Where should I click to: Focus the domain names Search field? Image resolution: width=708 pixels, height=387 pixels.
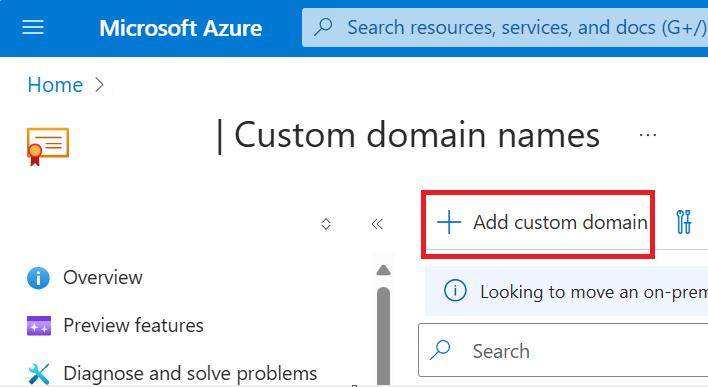pos(563,350)
